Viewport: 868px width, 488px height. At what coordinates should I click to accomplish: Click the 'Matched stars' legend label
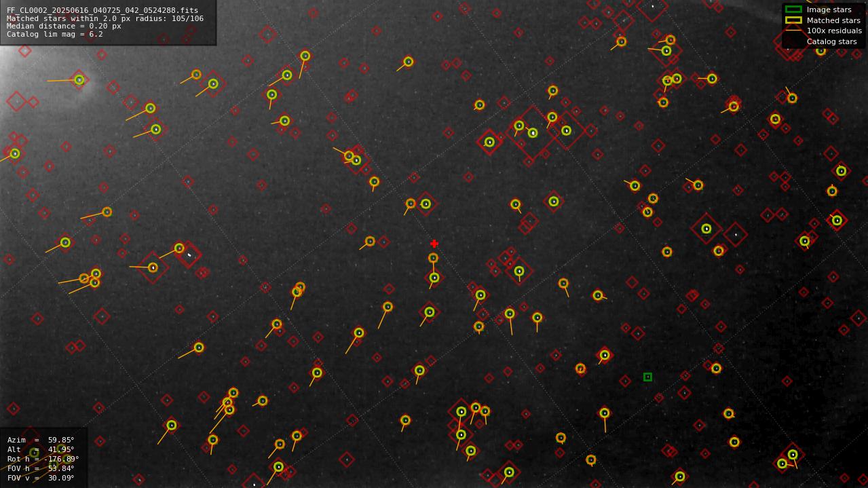coord(833,20)
